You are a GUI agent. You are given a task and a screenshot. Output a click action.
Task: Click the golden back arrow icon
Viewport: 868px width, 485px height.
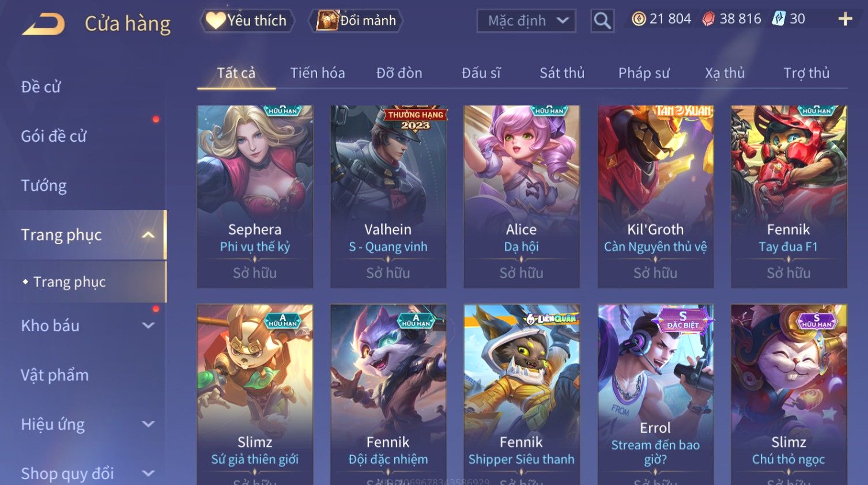click(x=43, y=24)
